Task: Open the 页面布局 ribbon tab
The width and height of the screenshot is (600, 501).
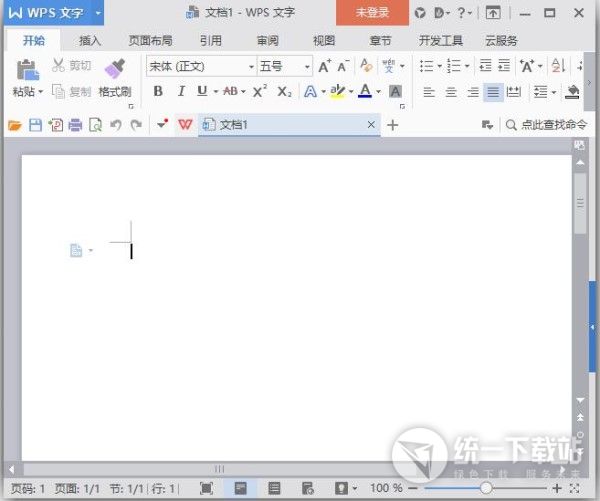Action: pyautogui.click(x=150, y=41)
